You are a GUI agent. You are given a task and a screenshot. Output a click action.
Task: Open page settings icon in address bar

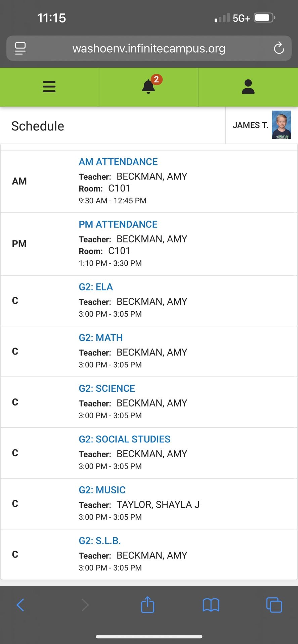click(20, 48)
